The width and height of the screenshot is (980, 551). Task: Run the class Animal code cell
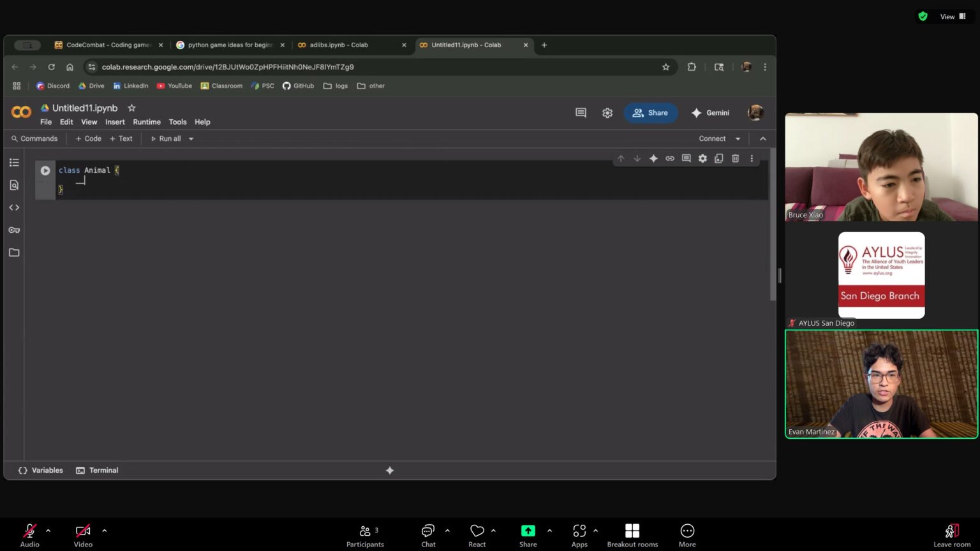[x=45, y=170]
